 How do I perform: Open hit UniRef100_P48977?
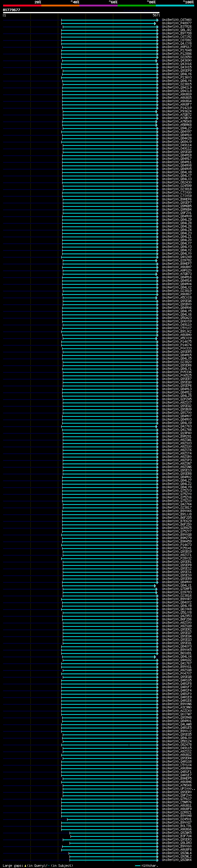coord(176,23)
